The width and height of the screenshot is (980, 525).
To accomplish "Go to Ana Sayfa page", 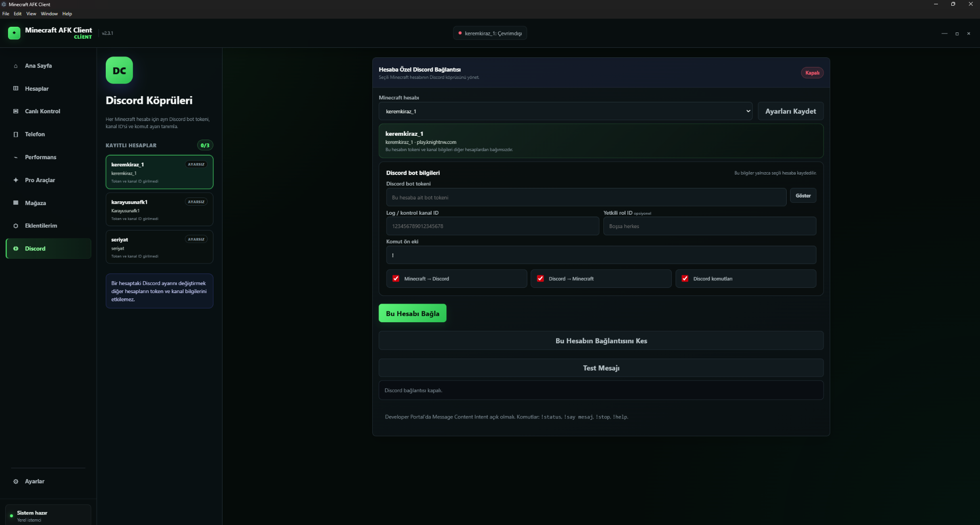I will [x=48, y=66].
